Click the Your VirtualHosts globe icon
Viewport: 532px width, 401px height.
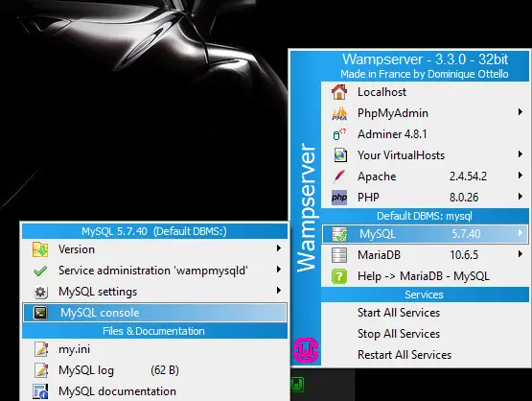pyautogui.click(x=340, y=155)
